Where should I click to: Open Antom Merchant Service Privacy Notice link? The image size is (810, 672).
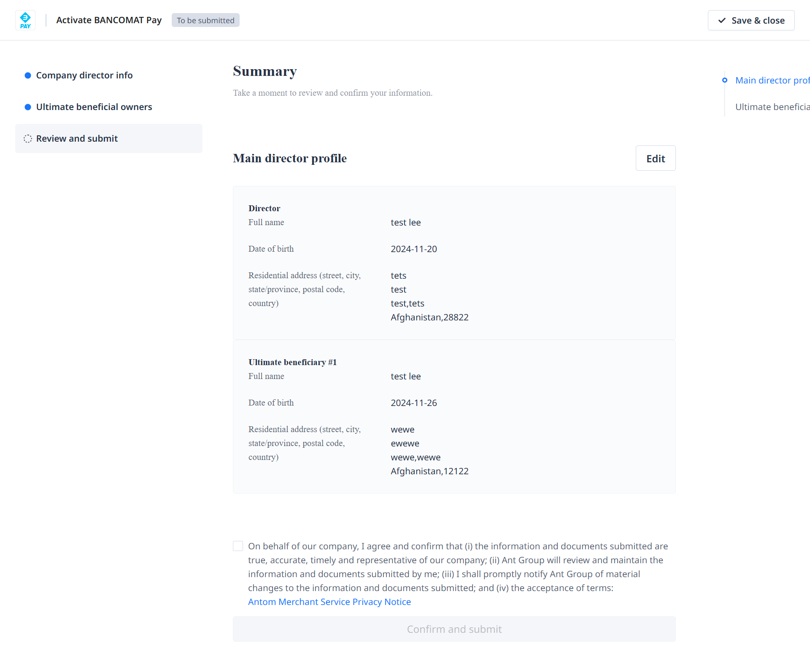pyautogui.click(x=329, y=602)
